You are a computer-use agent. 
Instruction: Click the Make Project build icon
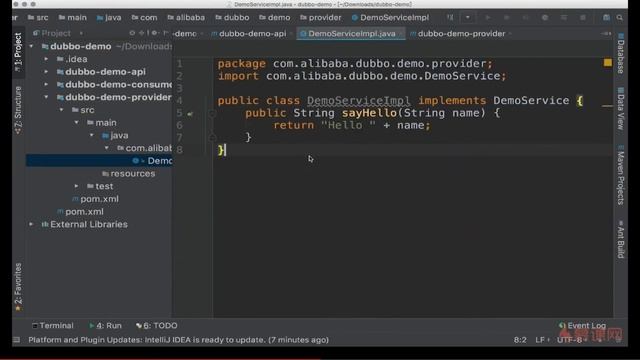450,18
